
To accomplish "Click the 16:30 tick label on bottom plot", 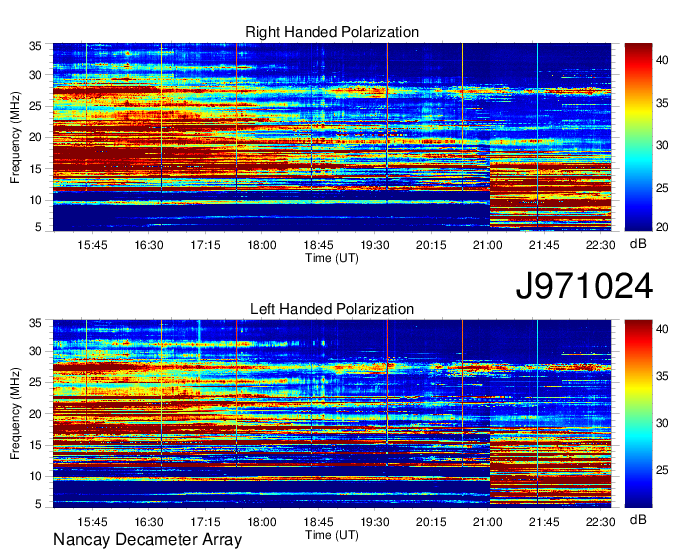I will [x=149, y=522].
